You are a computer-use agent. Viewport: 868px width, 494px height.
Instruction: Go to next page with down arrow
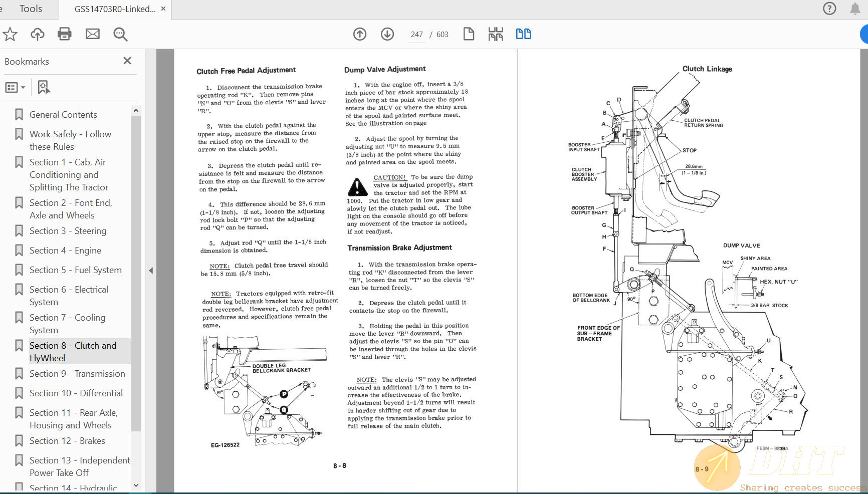pyautogui.click(x=387, y=34)
